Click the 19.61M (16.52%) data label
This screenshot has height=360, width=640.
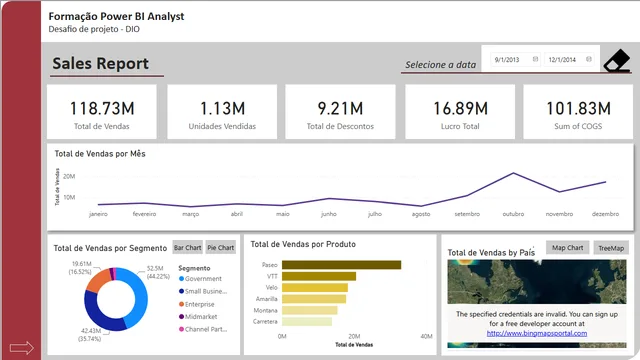[80, 268]
